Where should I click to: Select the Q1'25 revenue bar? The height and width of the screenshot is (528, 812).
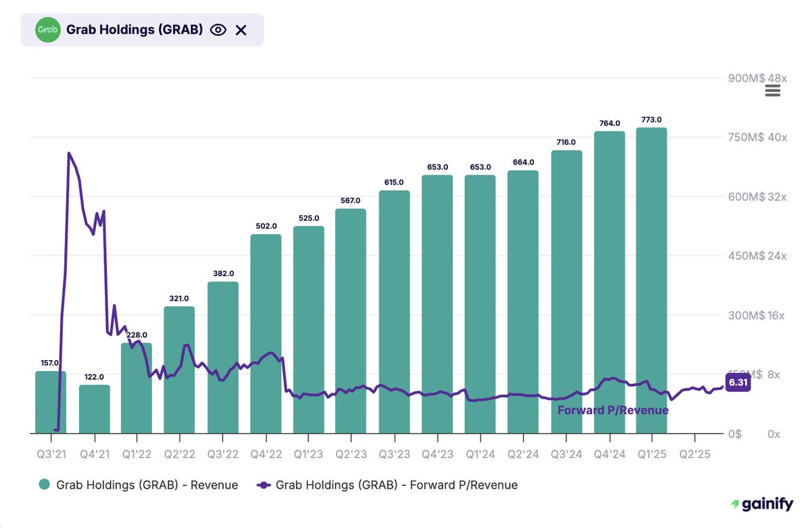(652, 280)
